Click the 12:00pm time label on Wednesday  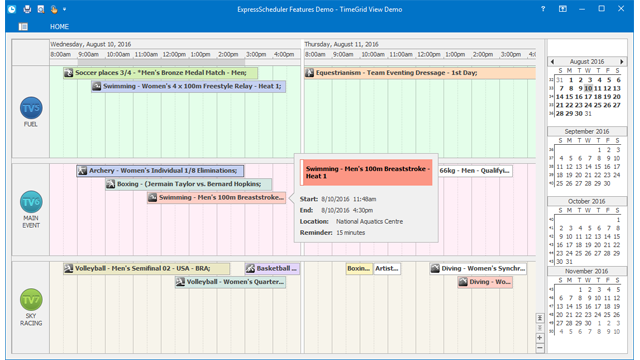[174, 54]
